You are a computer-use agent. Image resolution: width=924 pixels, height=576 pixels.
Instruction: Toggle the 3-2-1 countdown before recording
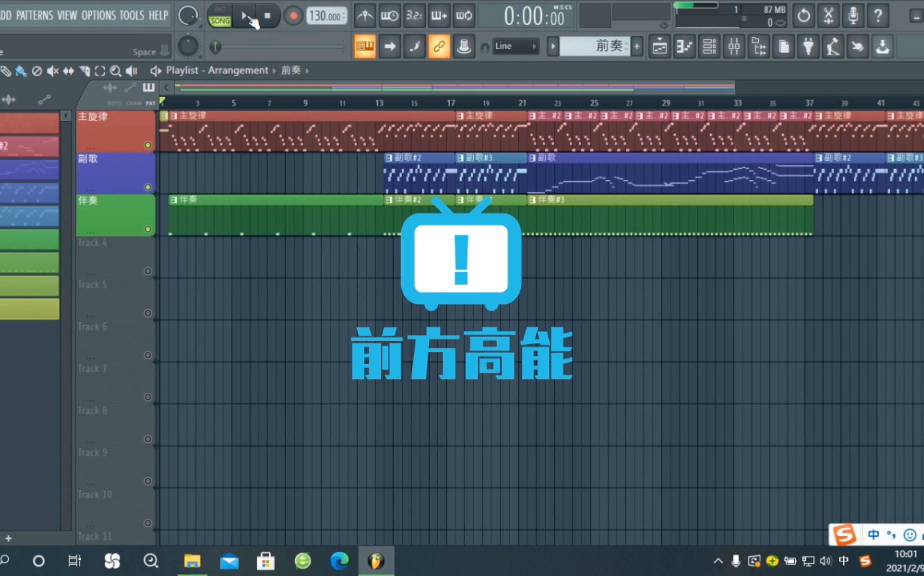pos(414,16)
